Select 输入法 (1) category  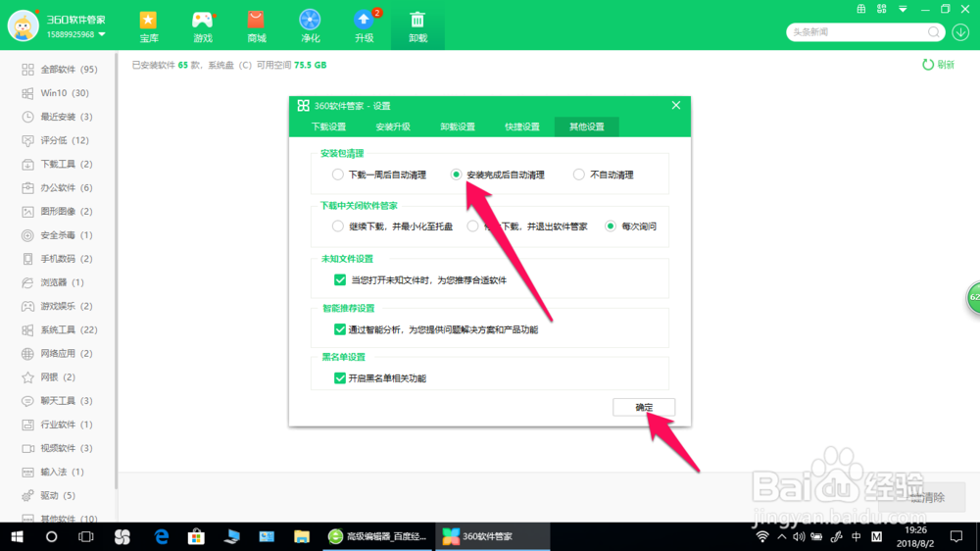click(53, 473)
